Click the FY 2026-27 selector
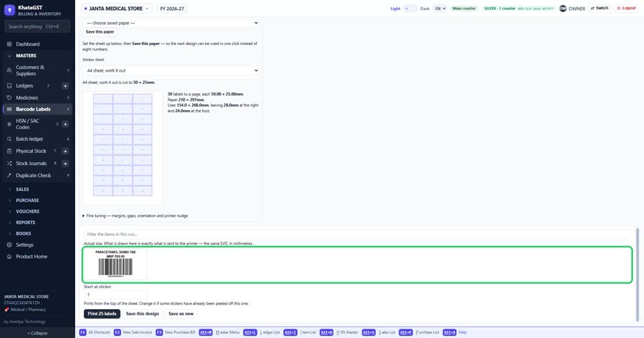 (172, 8)
